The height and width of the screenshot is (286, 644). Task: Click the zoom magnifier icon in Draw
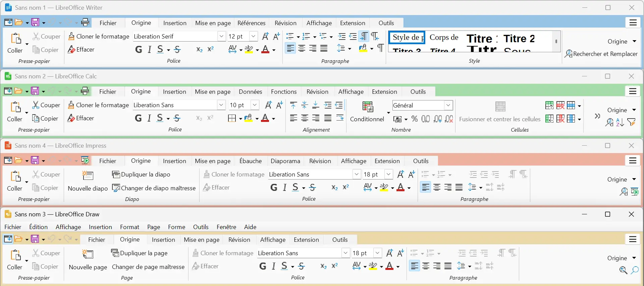[x=623, y=270]
